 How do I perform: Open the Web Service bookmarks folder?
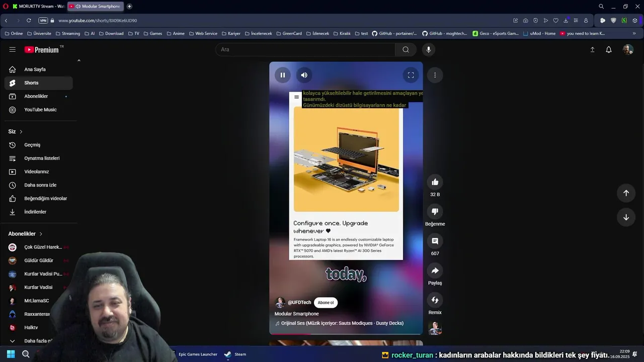click(203, 34)
